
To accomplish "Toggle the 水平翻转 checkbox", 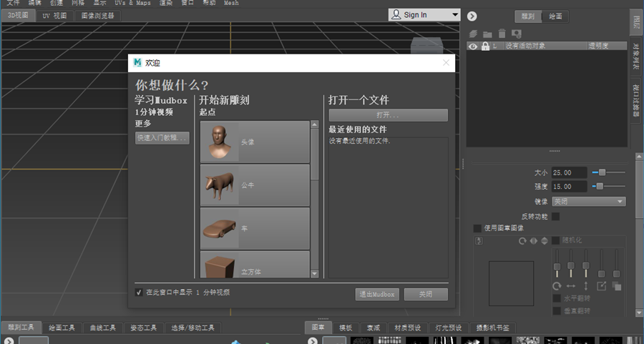I will pyautogui.click(x=557, y=298).
